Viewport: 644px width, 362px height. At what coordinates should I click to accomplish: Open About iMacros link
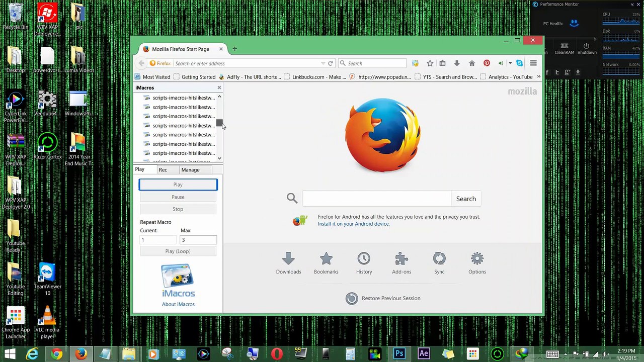(x=178, y=304)
